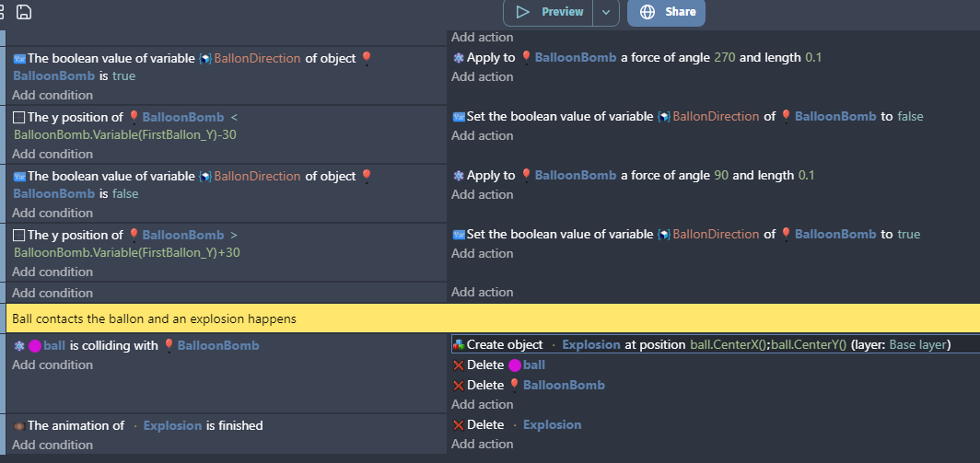Click the save project icon
Screen dimensions: 980x463
(24, 12)
